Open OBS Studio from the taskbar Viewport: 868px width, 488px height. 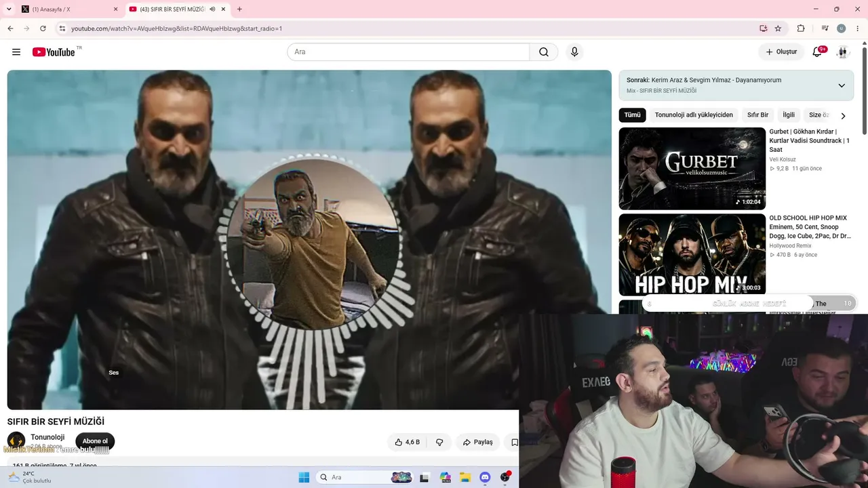click(505, 477)
